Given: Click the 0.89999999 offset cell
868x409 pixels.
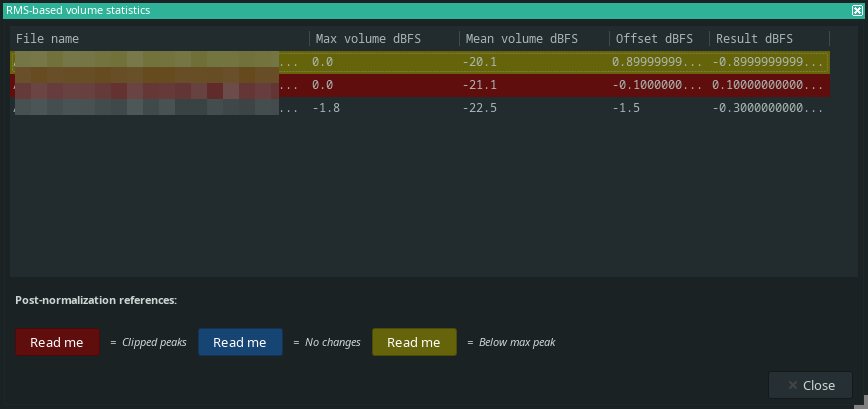Looking at the screenshot, I should [659, 62].
